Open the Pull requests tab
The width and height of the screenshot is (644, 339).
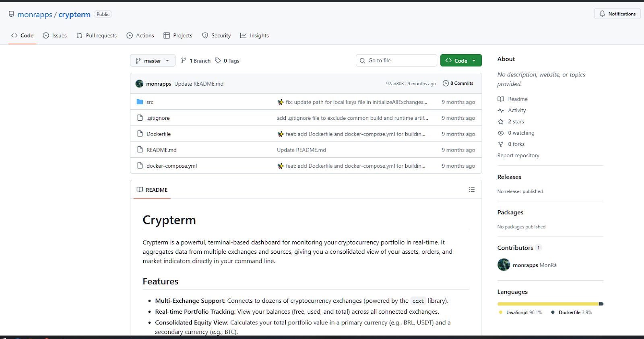click(97, 35)
